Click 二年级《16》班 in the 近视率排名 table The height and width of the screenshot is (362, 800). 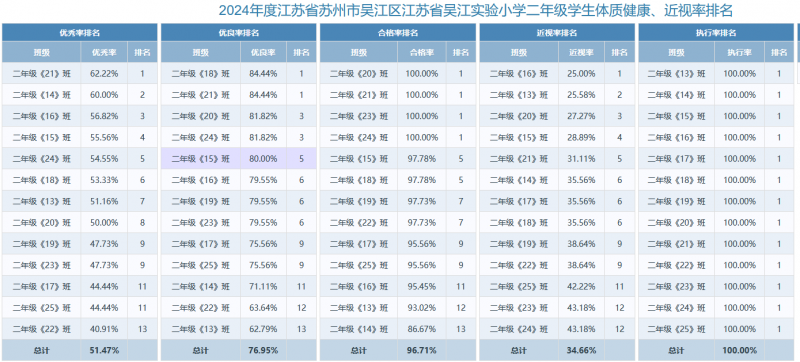pyautogui.click(x=519, y=73)
